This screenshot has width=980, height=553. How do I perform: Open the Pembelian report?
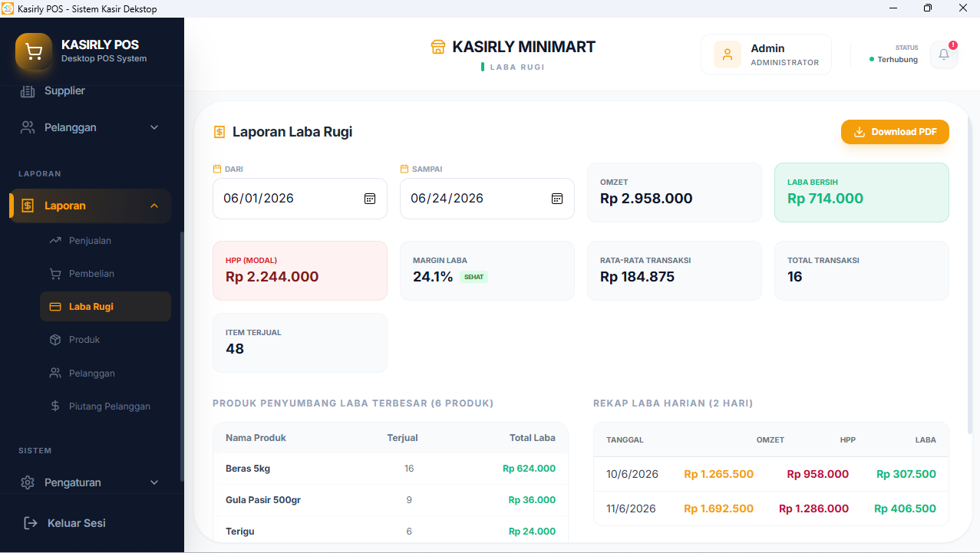click(x=105, y=274)
